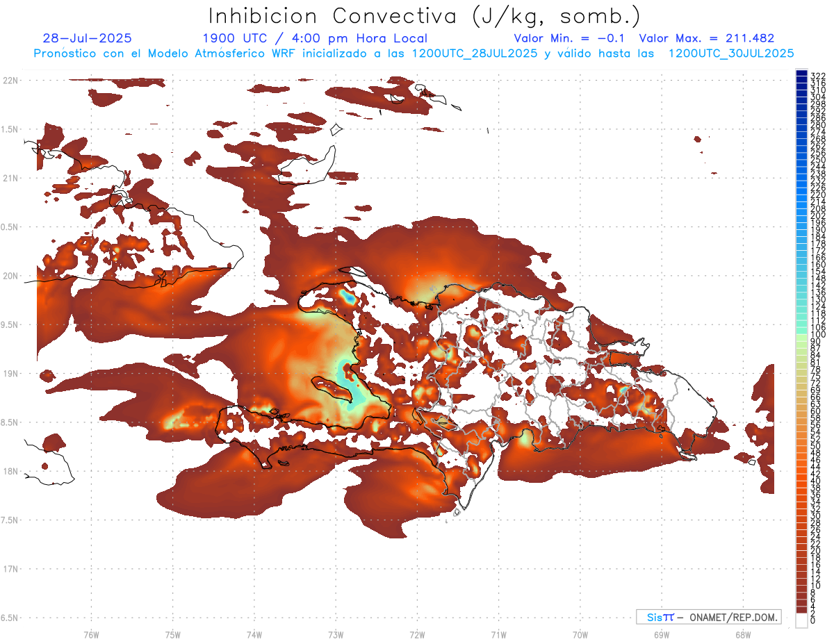Click the 'Valor Max. = 211.482' text
This screenshot has width=834, height=644.
pos(707,38)
